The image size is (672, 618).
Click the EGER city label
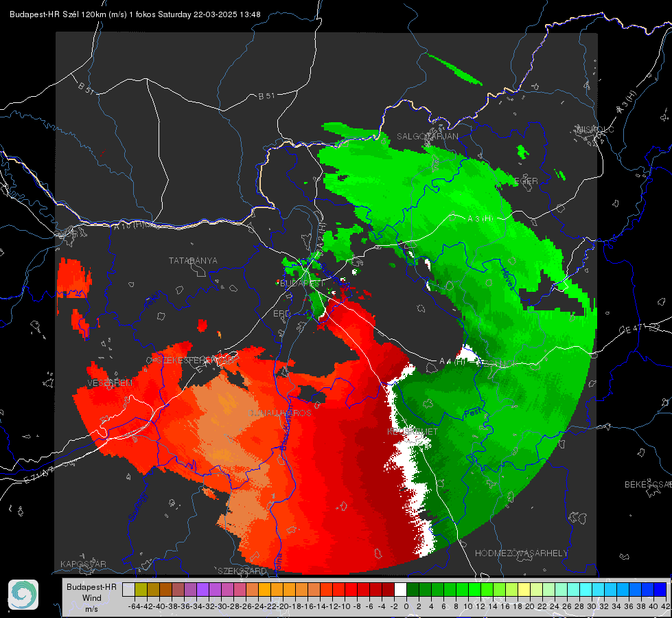pos(526,181)
